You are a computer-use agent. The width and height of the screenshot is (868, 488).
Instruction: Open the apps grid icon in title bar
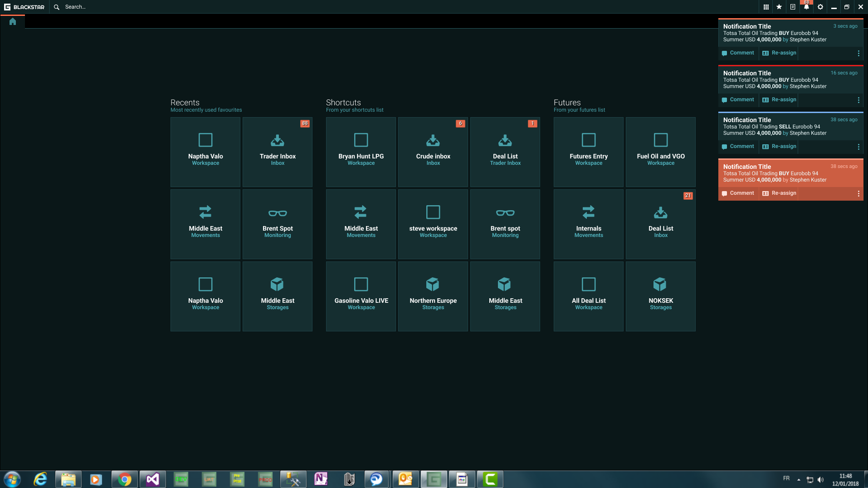click(x=766, y=7)
